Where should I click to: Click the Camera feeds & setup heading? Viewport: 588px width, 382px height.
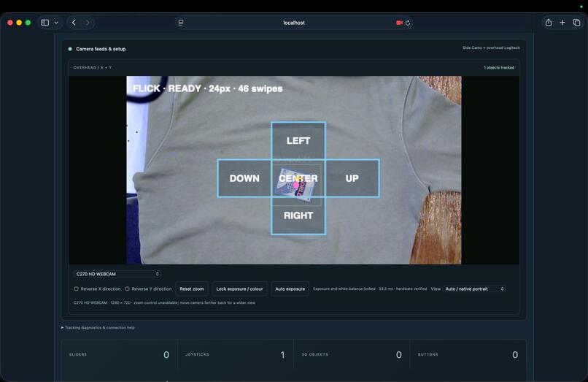101,49
